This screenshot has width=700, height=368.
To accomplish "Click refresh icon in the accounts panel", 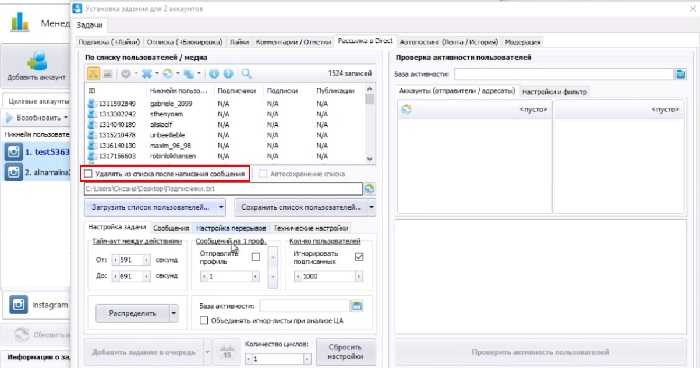I will click(x=406, y=109).
